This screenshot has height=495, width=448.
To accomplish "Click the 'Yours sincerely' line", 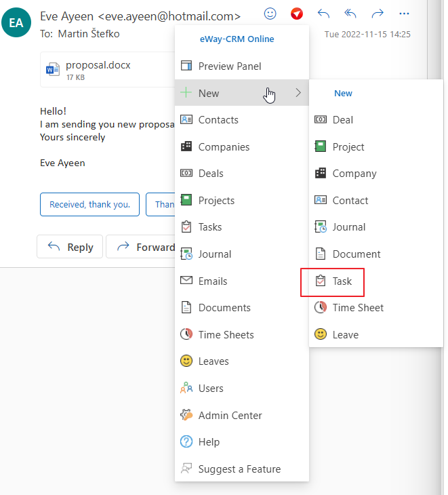I will [73, 138].
